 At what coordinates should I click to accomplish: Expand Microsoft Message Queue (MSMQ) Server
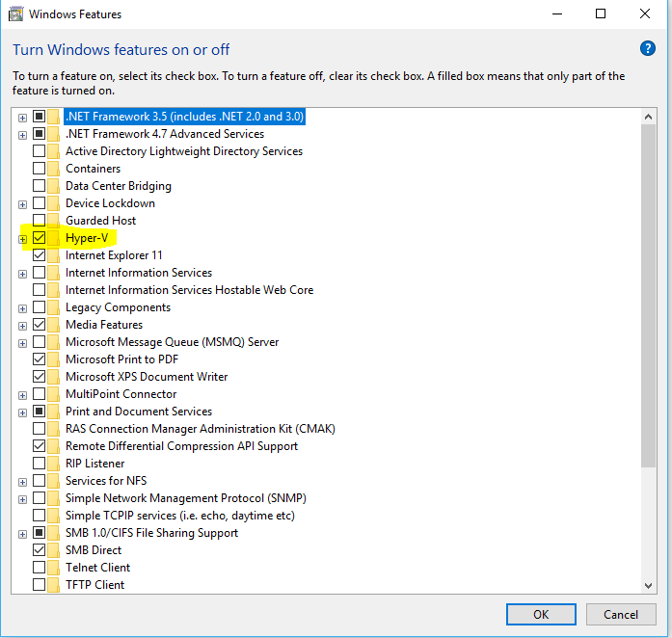(23, 344)
